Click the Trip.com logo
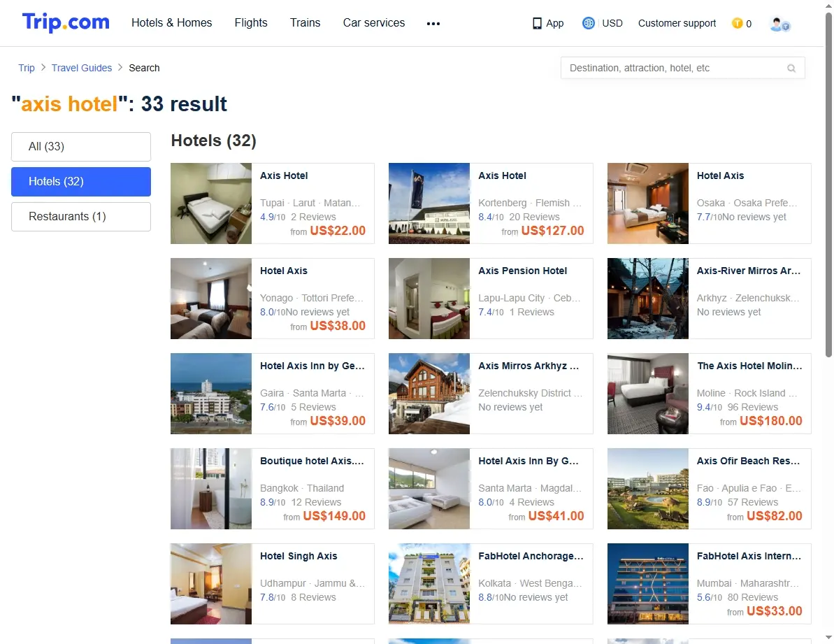This screenshot has height=644, width=834. [66, 22]
